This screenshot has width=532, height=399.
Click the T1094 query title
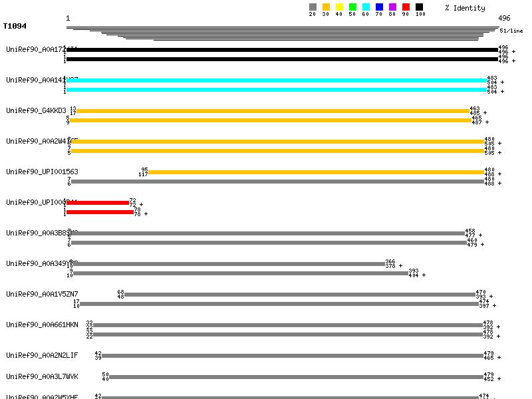pos(15,27)
